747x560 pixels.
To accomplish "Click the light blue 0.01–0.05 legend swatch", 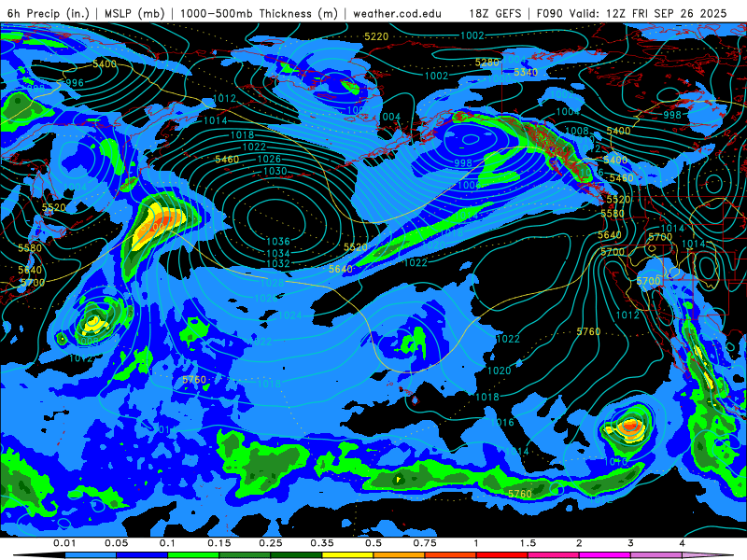I will click(x=91, y=555).
